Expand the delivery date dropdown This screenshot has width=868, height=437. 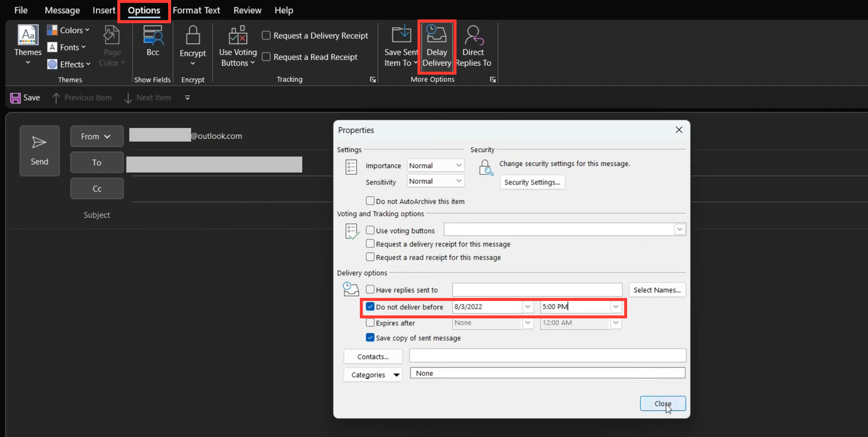click(x=528, y=306)
